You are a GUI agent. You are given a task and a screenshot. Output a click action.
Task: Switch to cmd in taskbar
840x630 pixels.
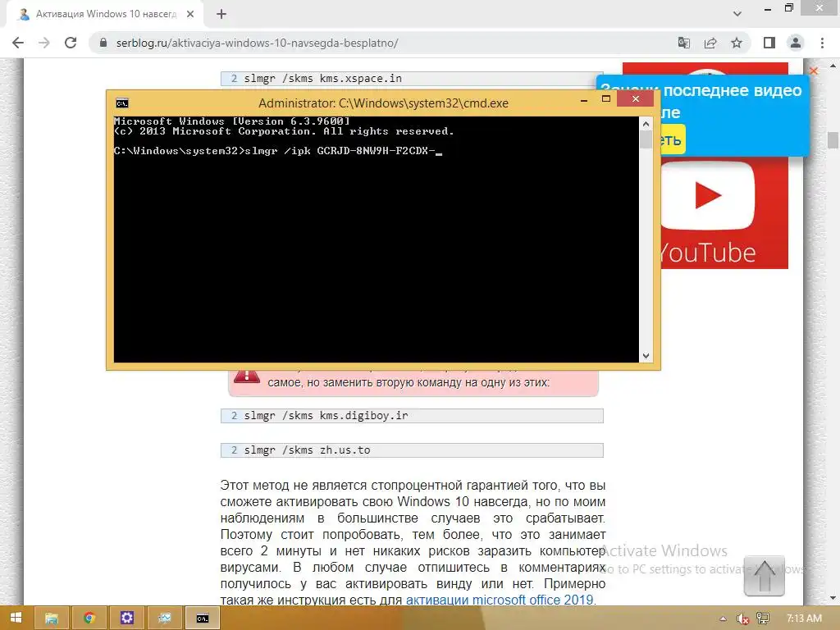pos(203,619)
